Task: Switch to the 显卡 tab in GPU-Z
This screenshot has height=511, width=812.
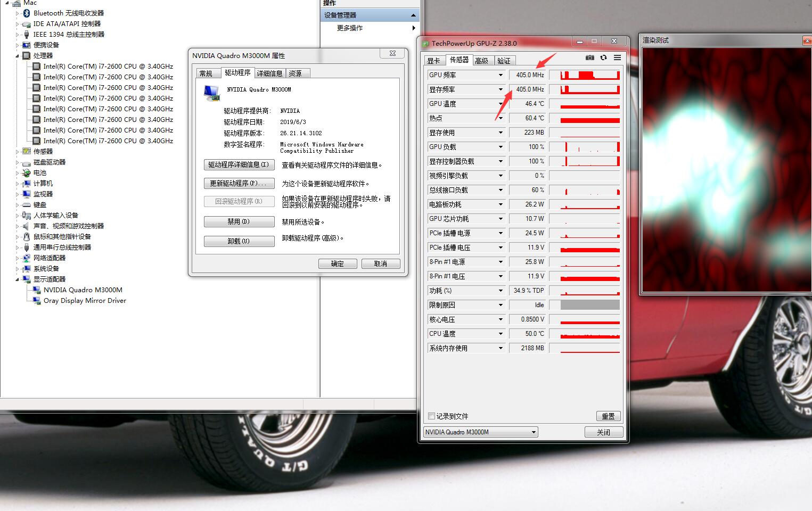Action: (434, 61)
